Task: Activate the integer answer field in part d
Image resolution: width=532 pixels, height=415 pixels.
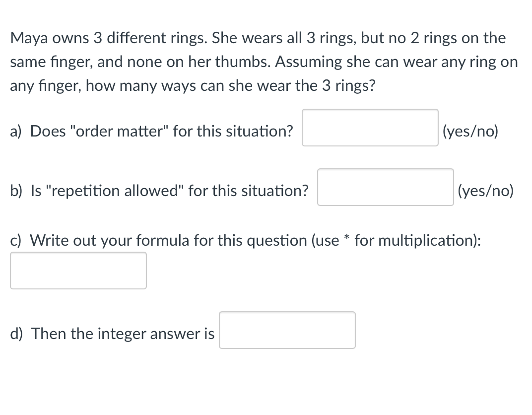Action: [287, 330]
